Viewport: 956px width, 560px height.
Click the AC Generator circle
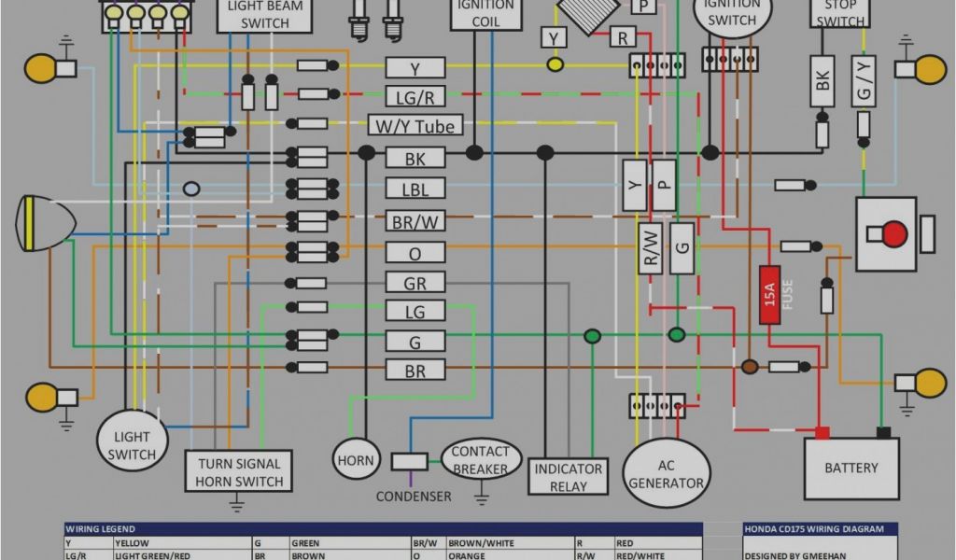(666, 472)
